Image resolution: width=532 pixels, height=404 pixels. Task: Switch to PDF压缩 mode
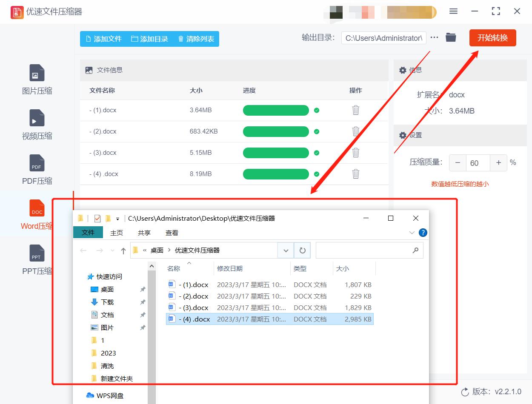point(37,169)
